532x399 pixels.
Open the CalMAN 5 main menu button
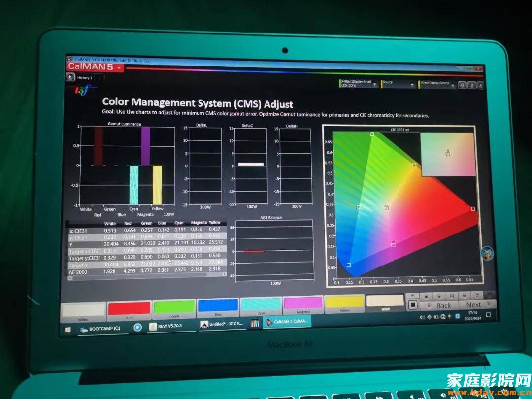pyautogui.click(x=95, y=67)
